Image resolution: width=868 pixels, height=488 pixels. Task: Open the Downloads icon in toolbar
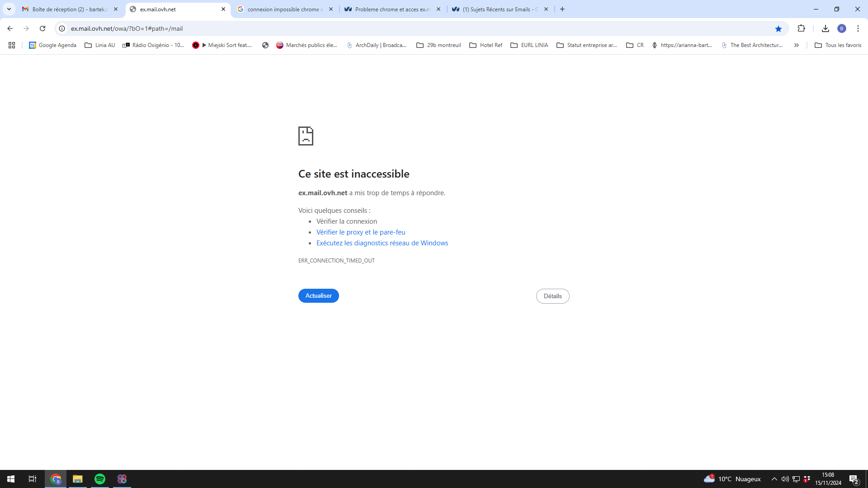point(825,28)
